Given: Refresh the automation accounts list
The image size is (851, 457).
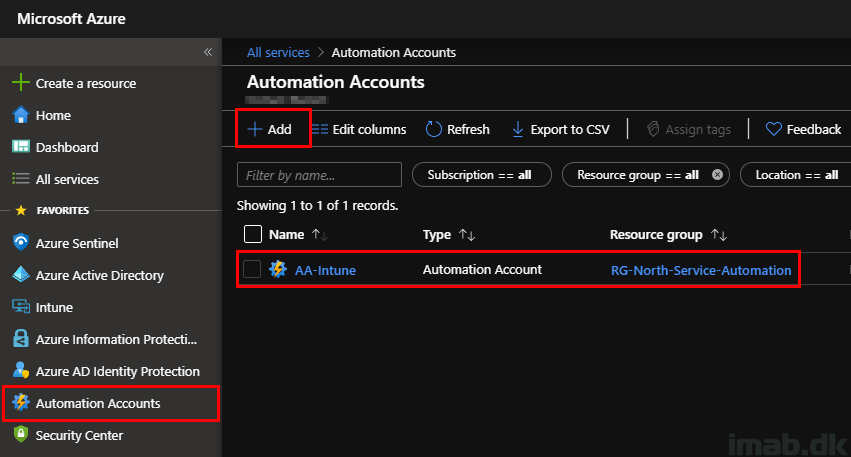Looking at the screenshot, I should point(468,130).
